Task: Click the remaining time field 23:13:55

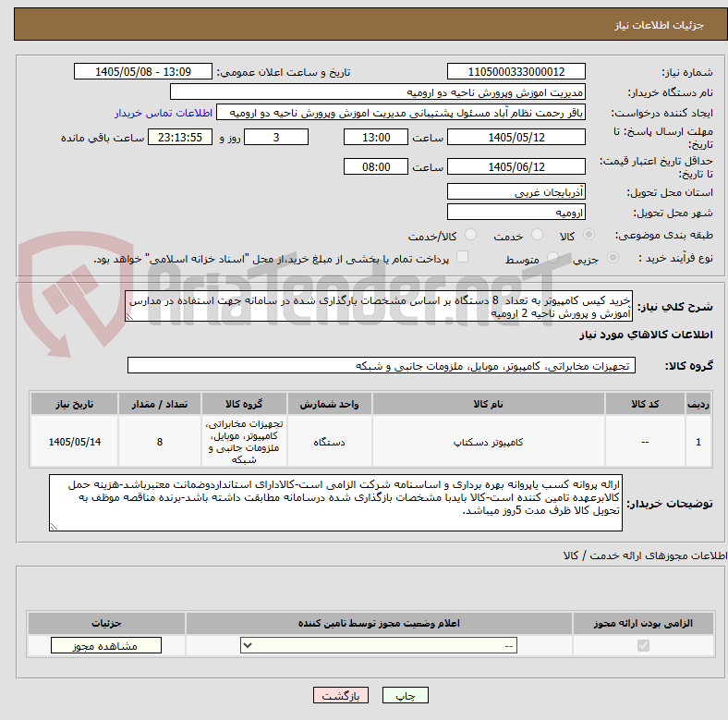Action: pos(180,138)
